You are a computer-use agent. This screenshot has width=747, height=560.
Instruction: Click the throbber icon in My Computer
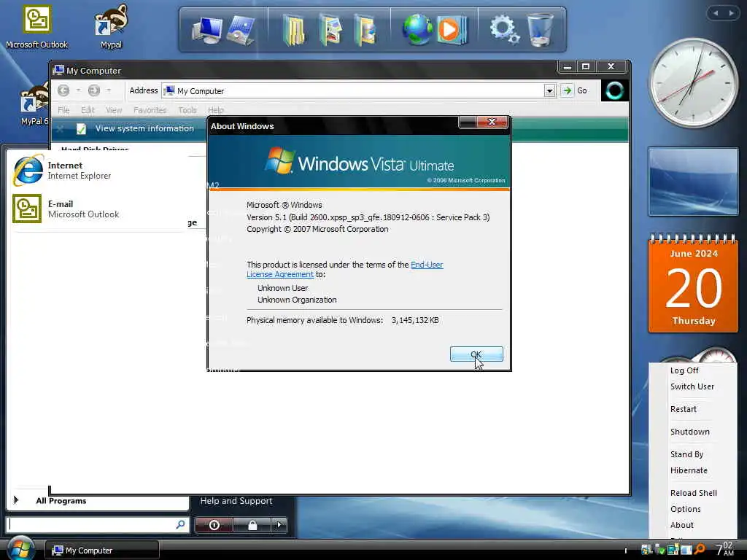(614, 90)
